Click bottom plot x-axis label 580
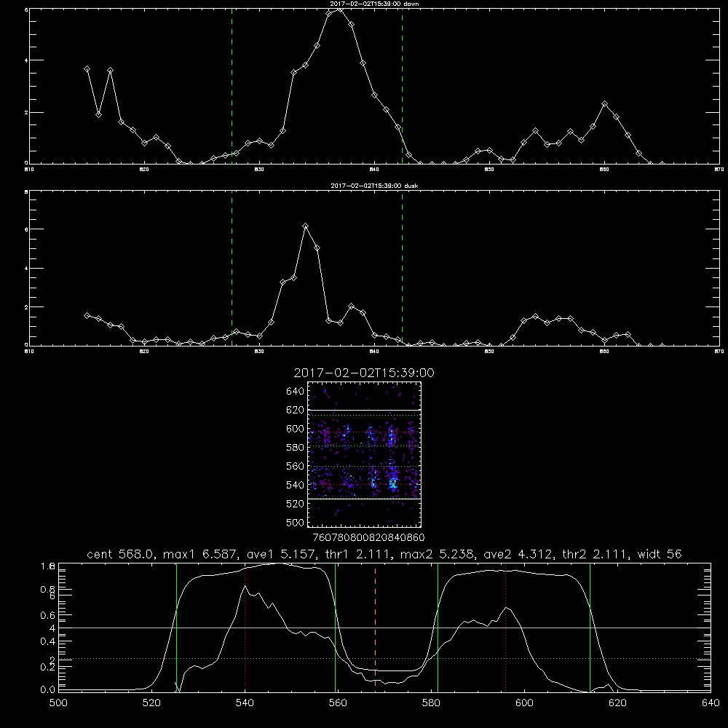 coord(431,703)
